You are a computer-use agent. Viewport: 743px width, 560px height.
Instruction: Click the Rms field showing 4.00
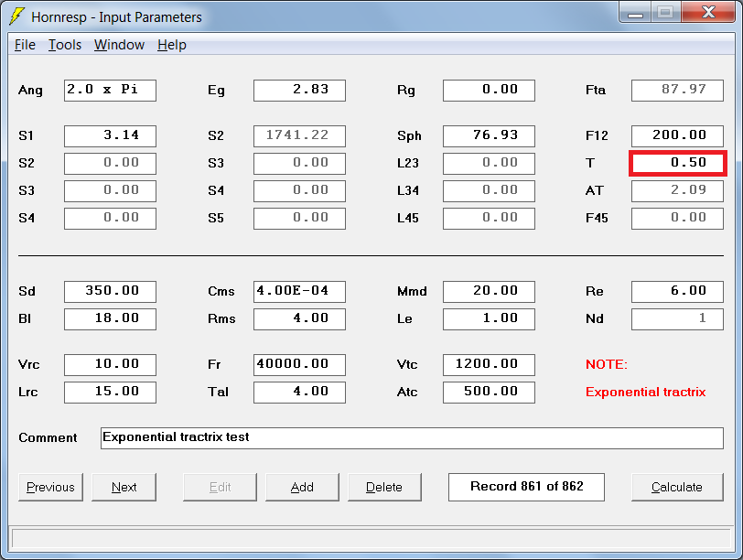(x=299, y=318)
